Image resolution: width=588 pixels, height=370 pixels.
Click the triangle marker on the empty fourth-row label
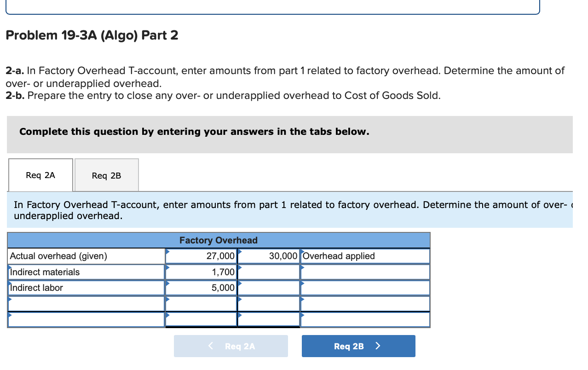pyautogui.click(x=10, y=300)
